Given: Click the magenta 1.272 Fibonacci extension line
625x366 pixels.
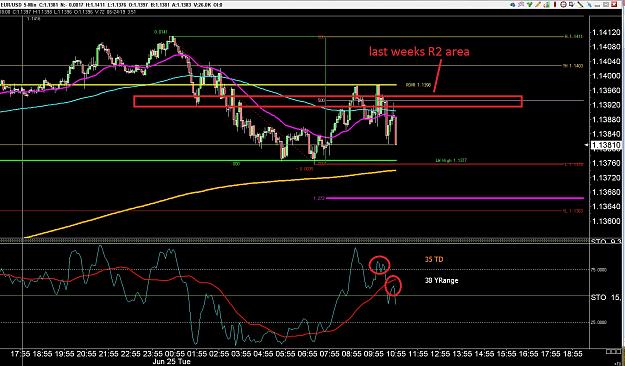Looking at the screenshot, I should (454, 198).
